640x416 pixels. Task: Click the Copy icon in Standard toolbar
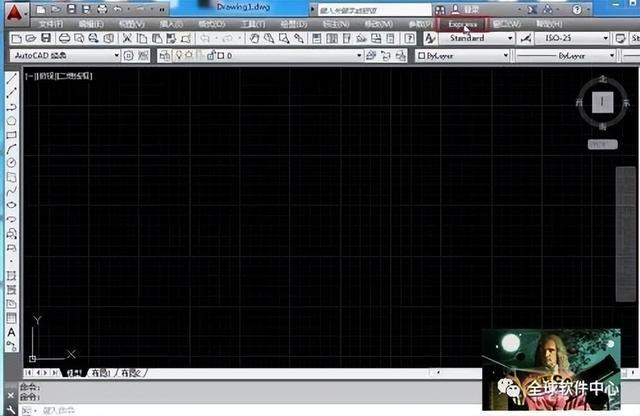click(x=142, y=38)
